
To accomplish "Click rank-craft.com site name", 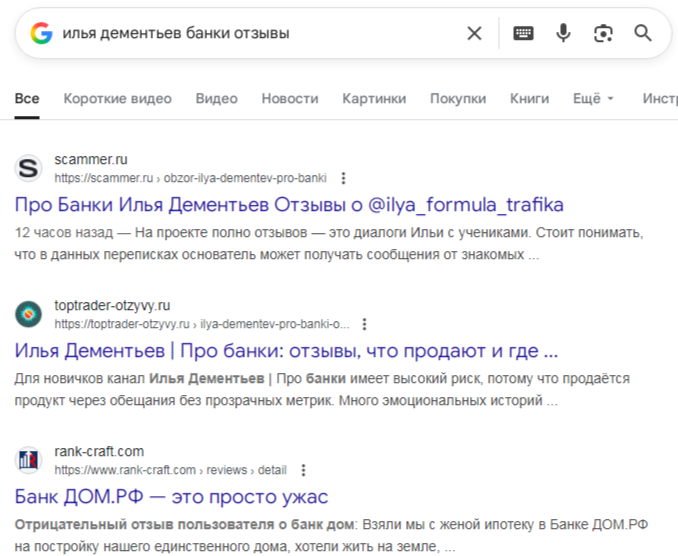I will coord(99,451).
